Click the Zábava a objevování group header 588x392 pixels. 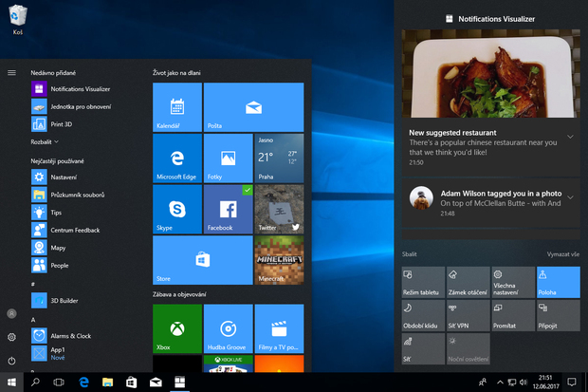[179, 294]
